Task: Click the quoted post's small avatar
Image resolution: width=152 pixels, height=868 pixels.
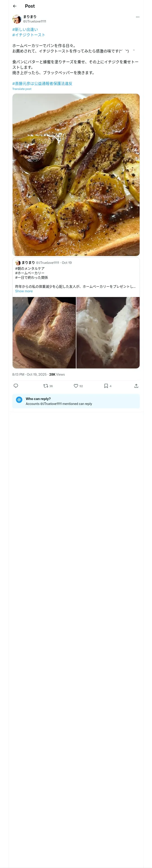Action: [18, 263]
